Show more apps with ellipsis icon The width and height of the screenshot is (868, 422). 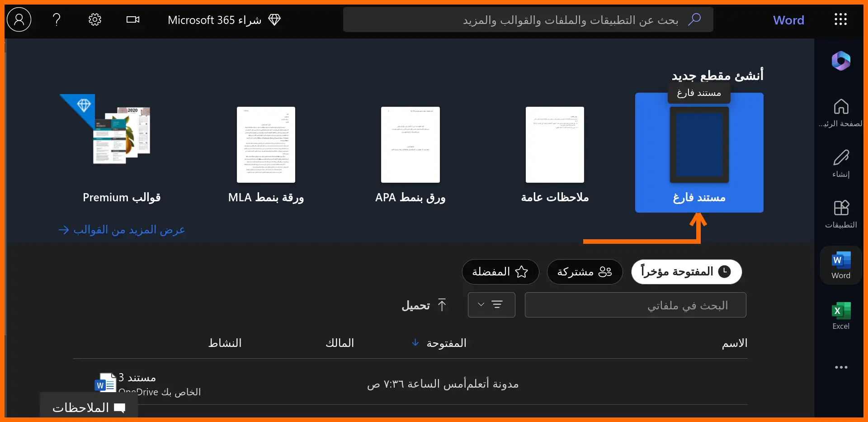pyautogui.click(x=841, y=367)
